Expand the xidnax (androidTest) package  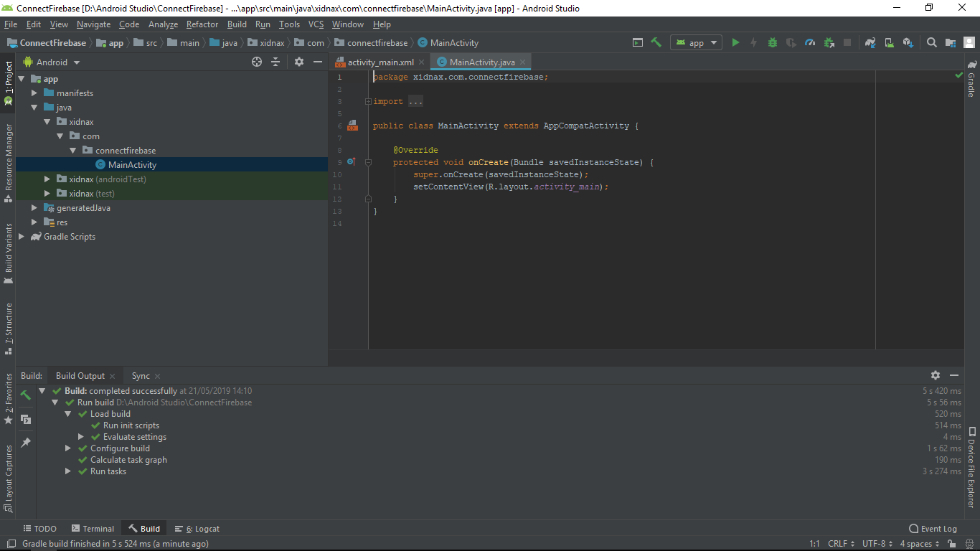47,179
